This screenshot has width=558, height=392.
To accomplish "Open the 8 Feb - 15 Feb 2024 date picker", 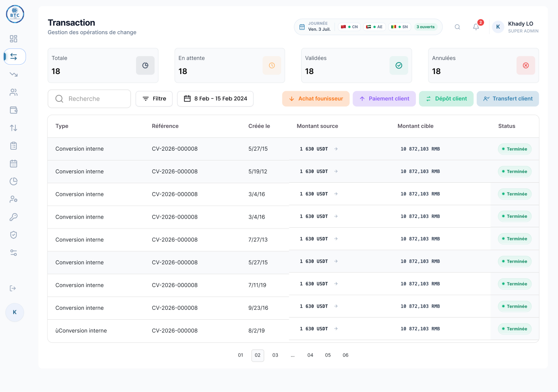I will click(x=215, y=99).
